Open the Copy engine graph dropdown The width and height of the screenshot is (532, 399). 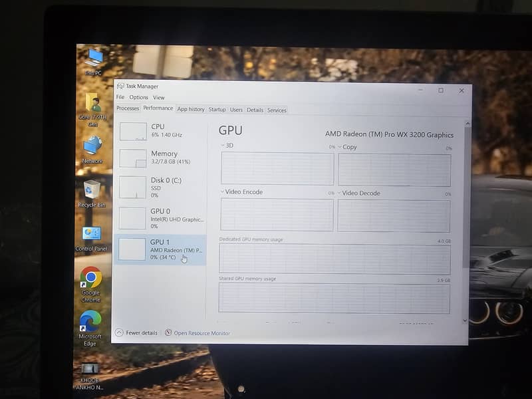pos(340,147)
